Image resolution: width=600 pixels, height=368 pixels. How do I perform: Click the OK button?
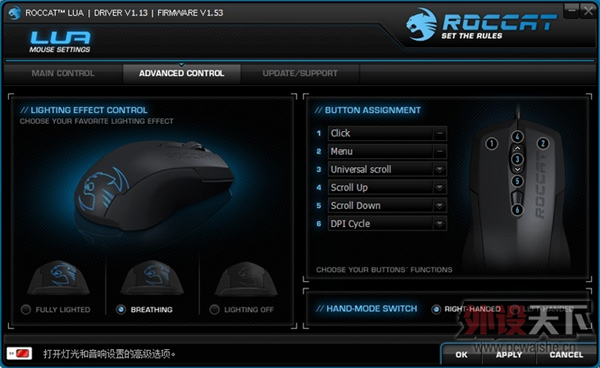tap(461, 355)
